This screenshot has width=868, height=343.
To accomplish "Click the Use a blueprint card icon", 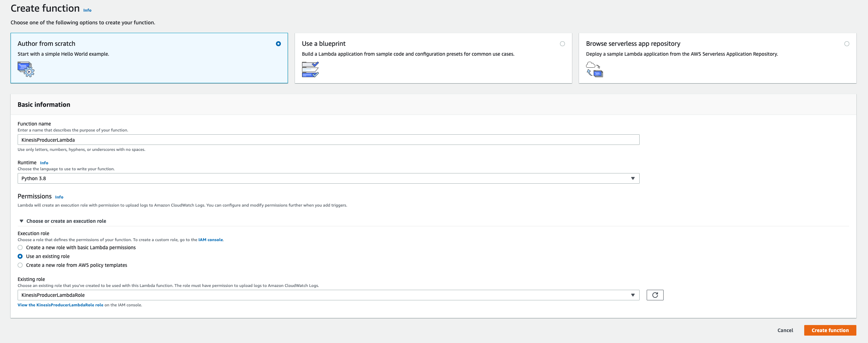I will coord(310,69).
